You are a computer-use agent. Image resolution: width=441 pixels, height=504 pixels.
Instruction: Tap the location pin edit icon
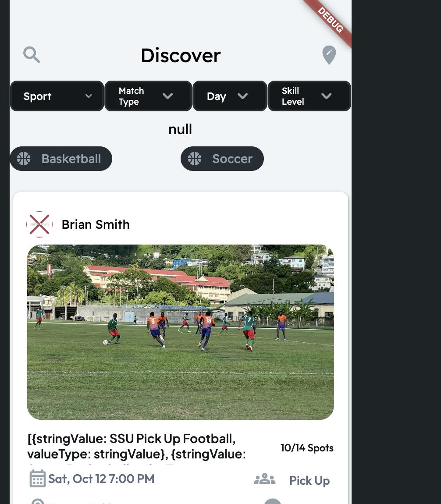pyautogui.click(x=329, y=55)
